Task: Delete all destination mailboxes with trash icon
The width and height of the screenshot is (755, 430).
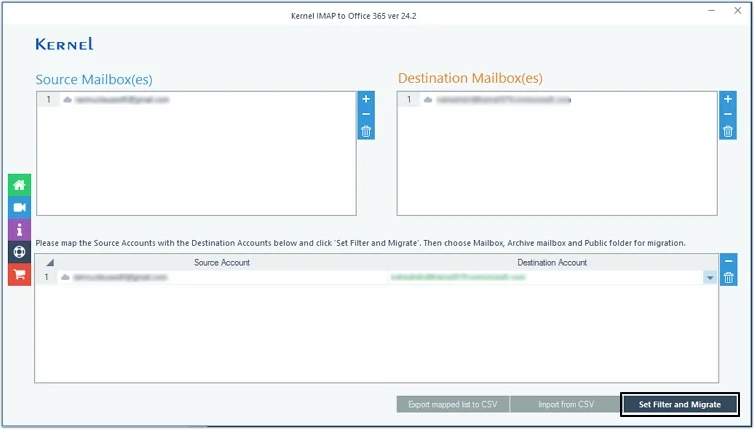Action: 728,131
